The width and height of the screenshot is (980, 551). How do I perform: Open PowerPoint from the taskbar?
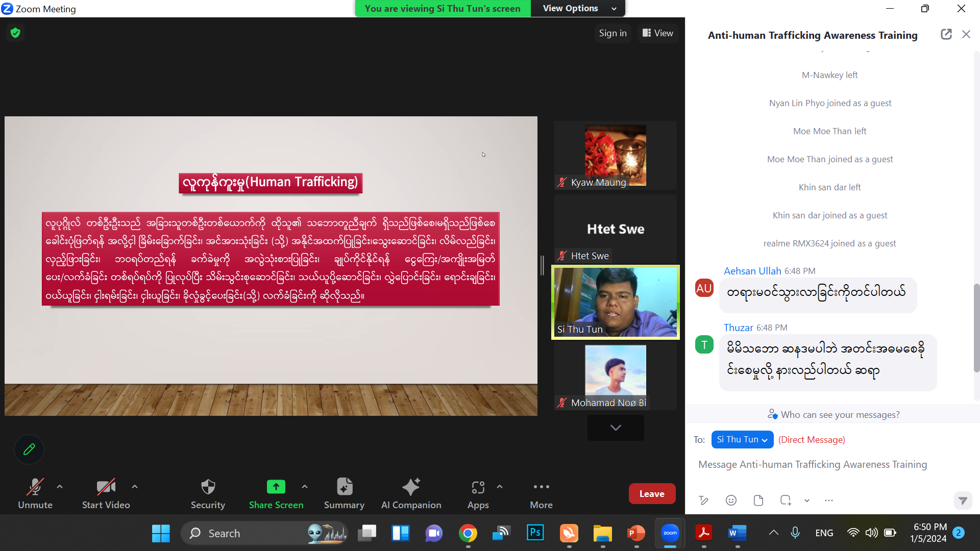pyautogui.click(x=636, y=533)
